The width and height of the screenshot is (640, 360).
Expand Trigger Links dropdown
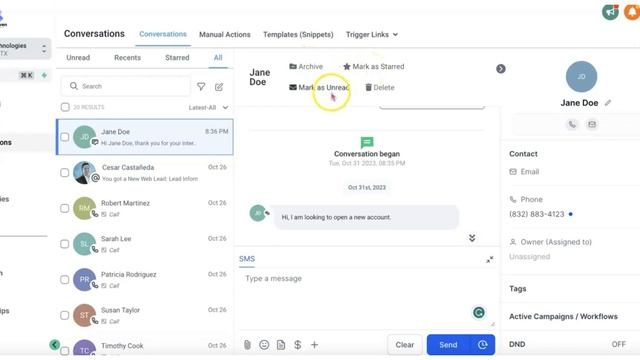pyautogui.click(x=372, y=35)
